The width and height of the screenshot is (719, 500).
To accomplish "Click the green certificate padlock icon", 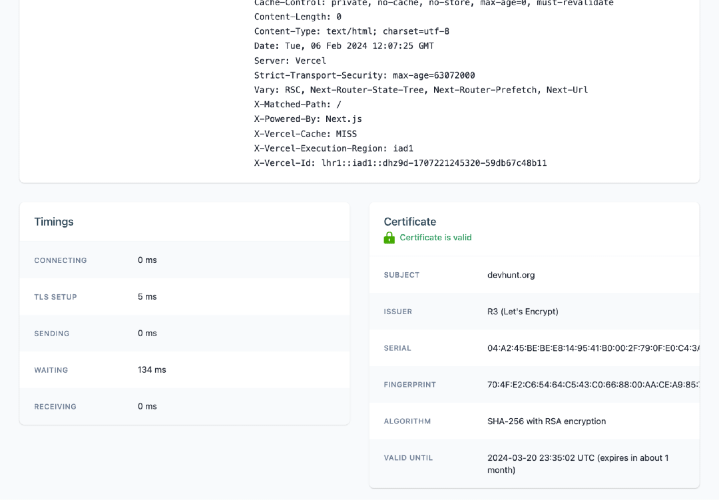I will click(389, 238).
